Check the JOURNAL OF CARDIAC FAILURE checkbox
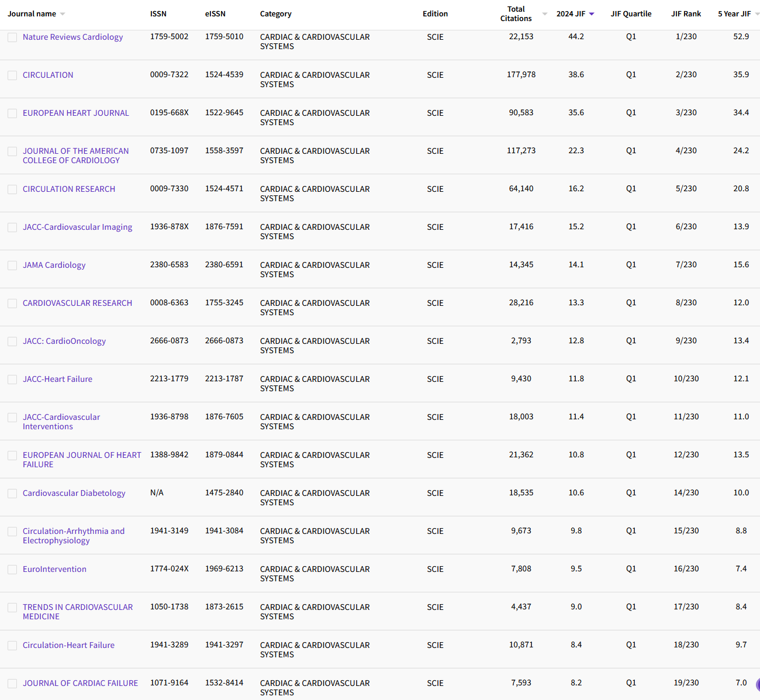This screenshot has height=700, width=760. pyautogui.click(x=12, y=683)
